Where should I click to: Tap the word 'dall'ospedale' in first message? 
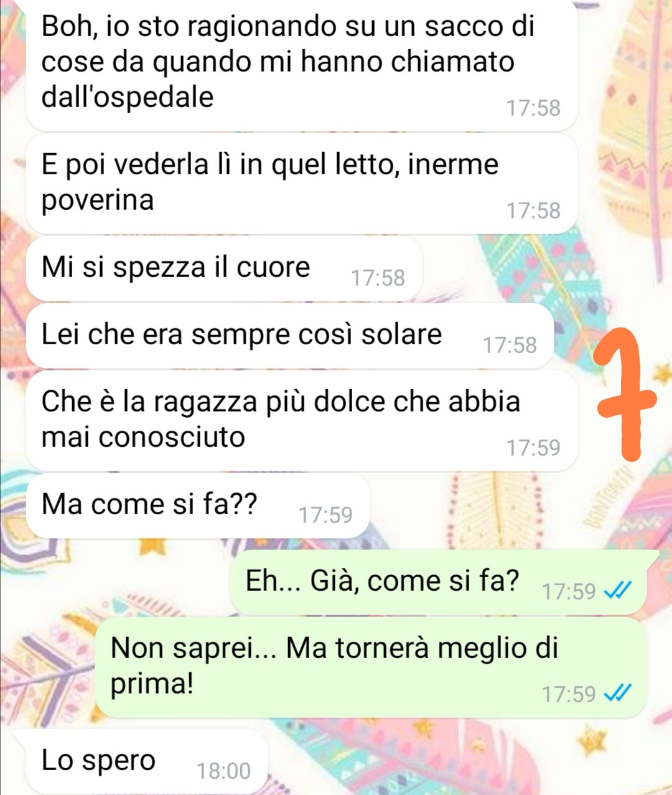coord(128,96)
